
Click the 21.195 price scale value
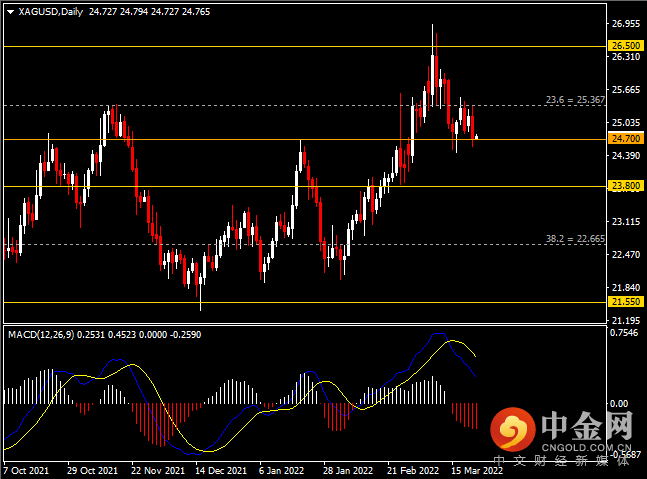click(626, 320)
